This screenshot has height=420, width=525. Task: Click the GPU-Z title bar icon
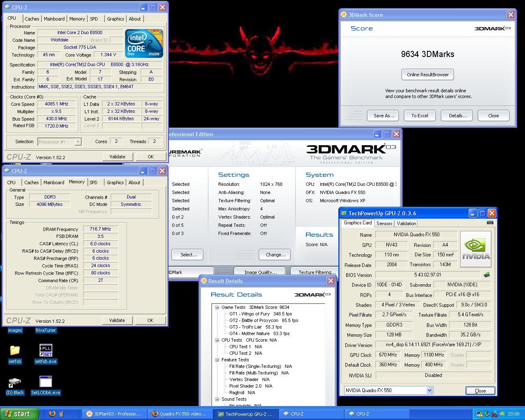click(344, 213)
